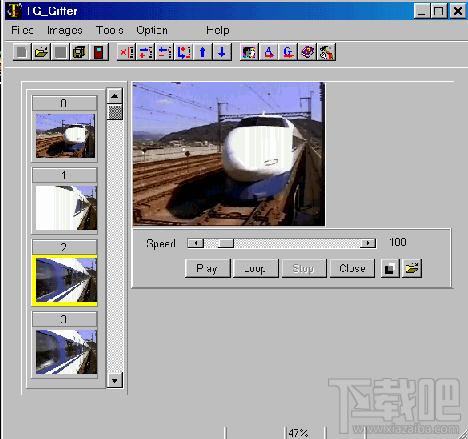Open the Tools menu
Viewport: 468px width, 439px height.
pos(110,30)
